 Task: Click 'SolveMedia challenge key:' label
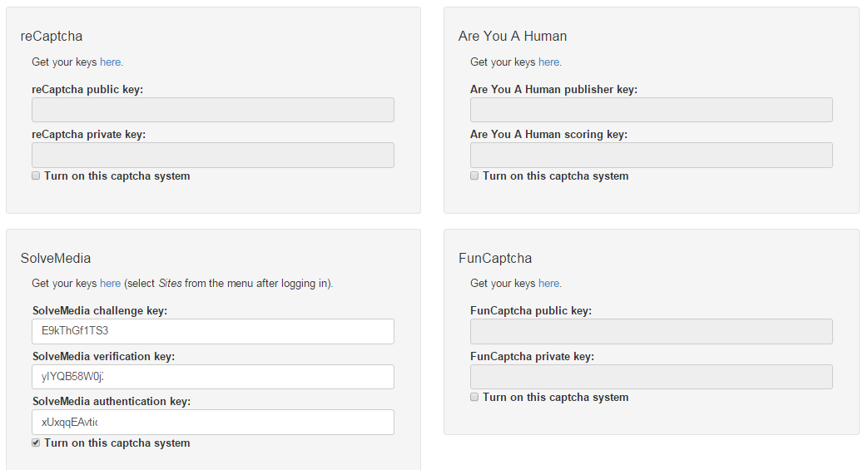point(100,310)
